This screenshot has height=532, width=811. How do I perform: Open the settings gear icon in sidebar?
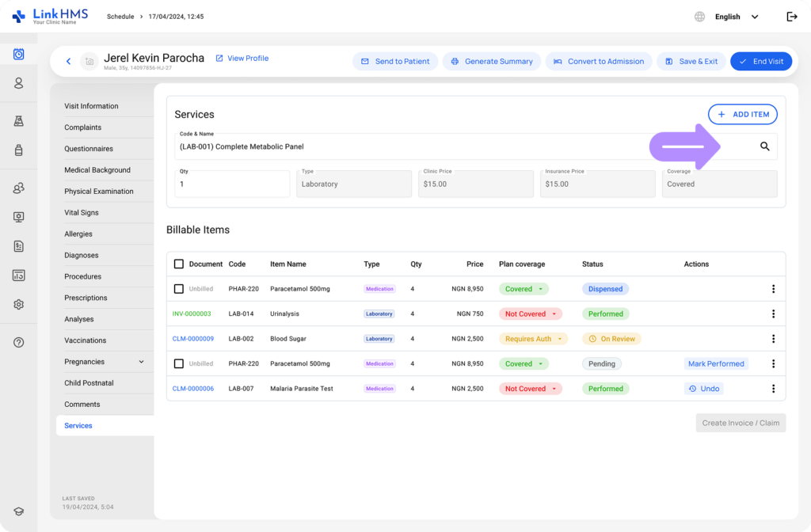[19, 305]
